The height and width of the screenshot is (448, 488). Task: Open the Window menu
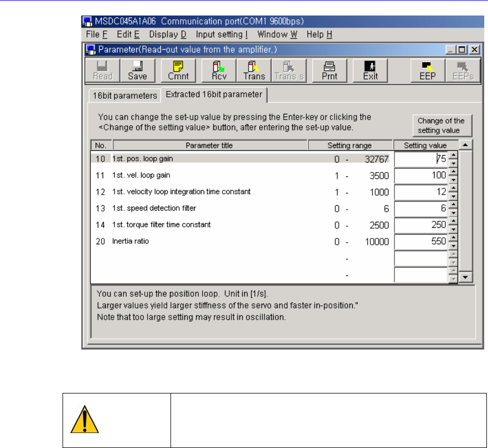tap(277, 34)
